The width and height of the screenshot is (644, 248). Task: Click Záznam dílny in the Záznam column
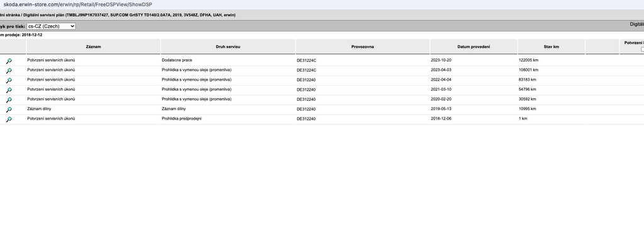39,109
